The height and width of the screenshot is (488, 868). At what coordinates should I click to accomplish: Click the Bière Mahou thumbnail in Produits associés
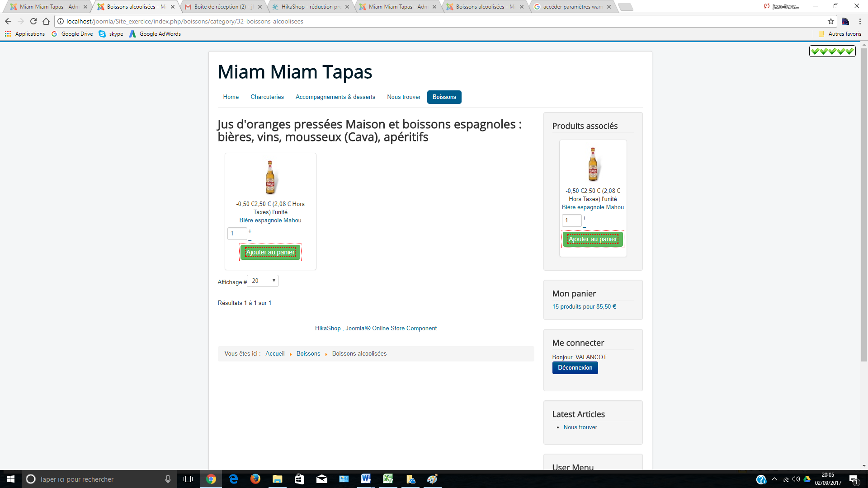click(593, 164)
